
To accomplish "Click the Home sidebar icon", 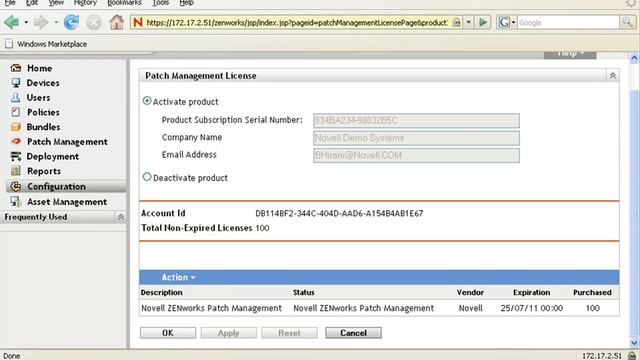I will pyautogui.click(x=16, y=68).
